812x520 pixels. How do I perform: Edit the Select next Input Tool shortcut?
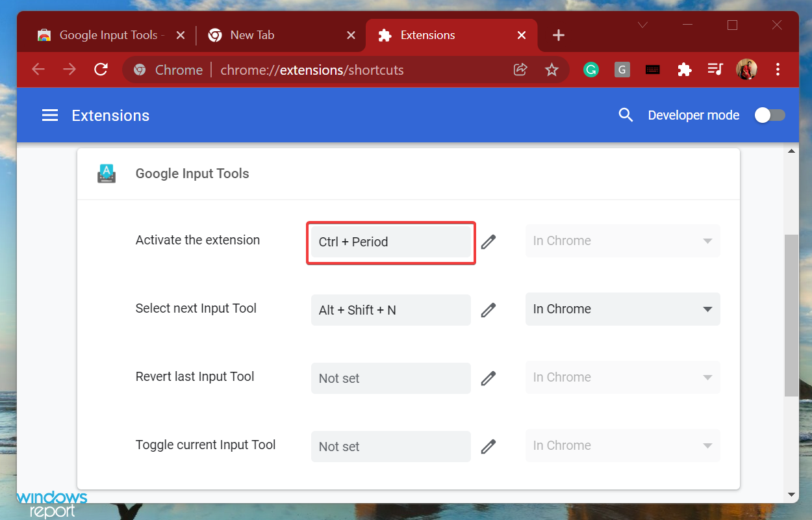[x=488, y=310]
